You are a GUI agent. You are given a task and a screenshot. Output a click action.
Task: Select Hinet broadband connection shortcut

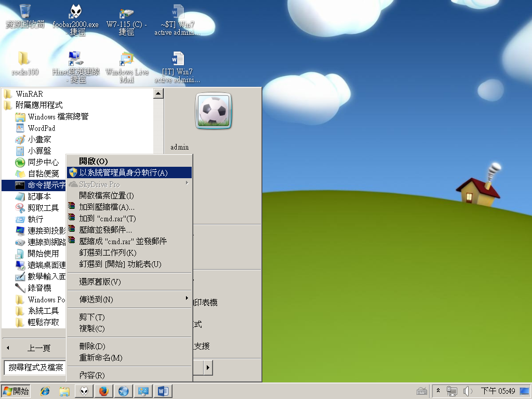pos(76,67)
